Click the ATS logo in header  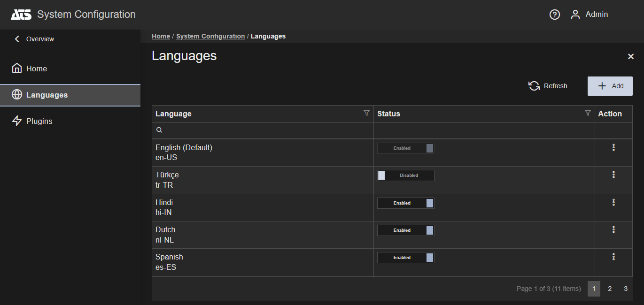tap(21, 15)
